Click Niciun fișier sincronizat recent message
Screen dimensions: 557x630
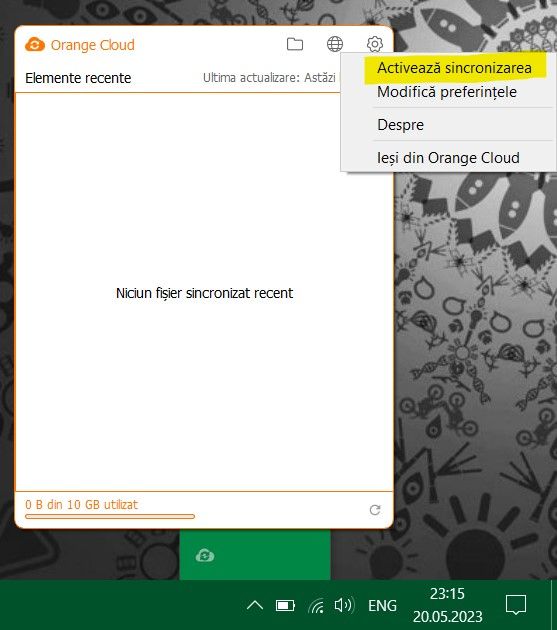(x=205, y=293)
